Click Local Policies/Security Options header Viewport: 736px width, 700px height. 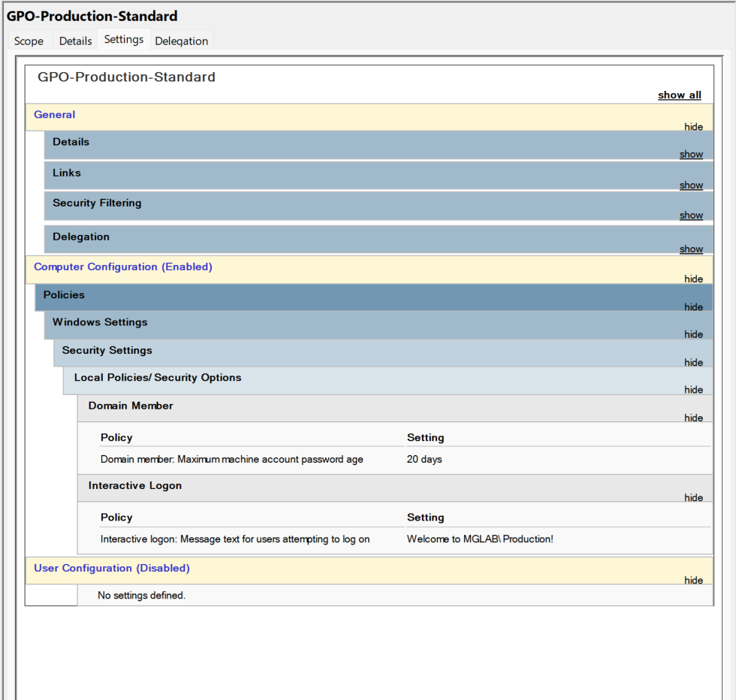[x=388, y=380]
